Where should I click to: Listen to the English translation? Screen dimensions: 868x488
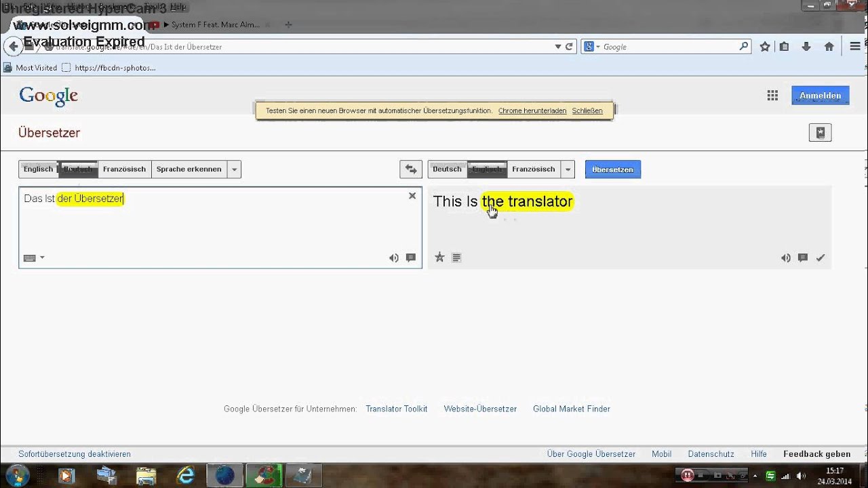[x=785, y=258]
